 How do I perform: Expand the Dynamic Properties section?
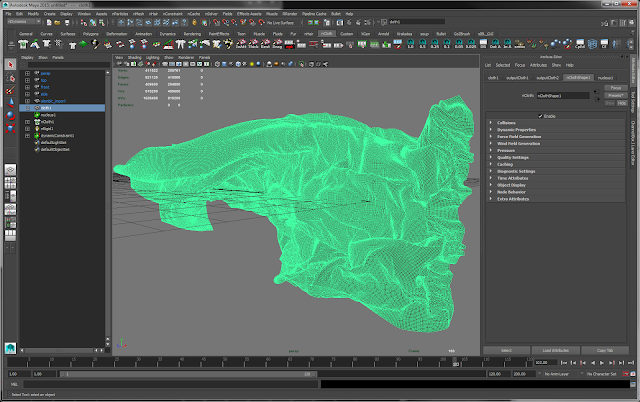[x=556, y=130]
